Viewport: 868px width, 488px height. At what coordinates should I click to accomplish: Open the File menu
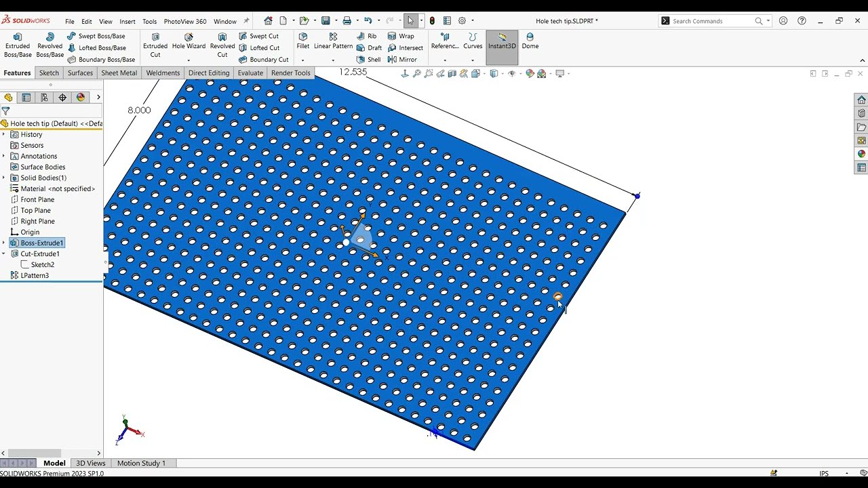click(x=70, y=22)
